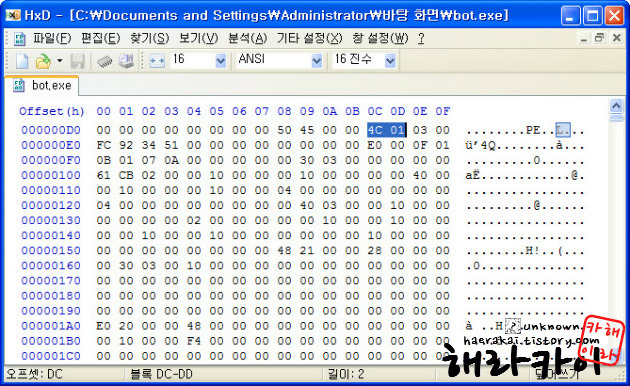Close the inner bot.exe document window
Viewport: 630px width, 386px height.
pos(616,38)
